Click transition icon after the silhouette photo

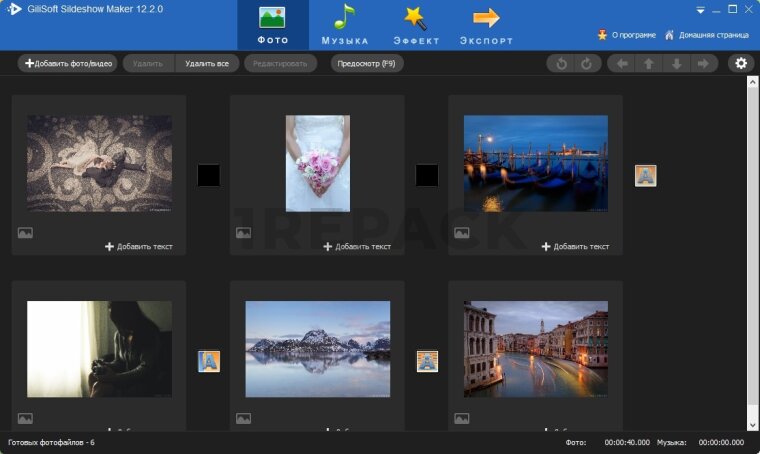coord(208,361)
